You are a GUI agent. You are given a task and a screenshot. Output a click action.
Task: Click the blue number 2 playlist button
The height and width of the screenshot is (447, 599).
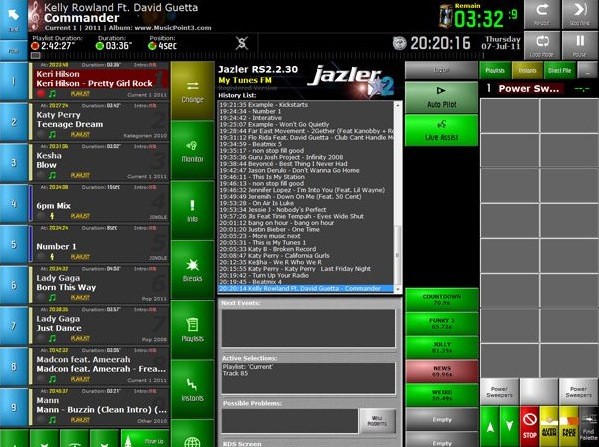pos(14,122)
